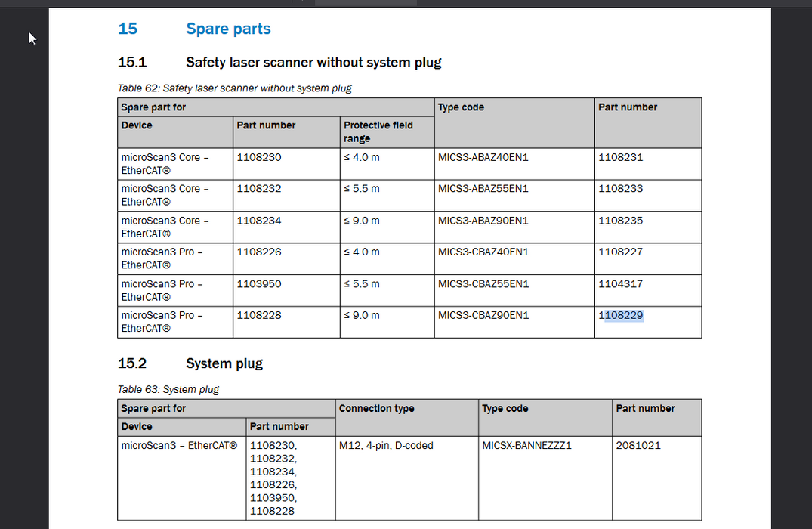
Task: Click the "≤ 4.0 m" range in the MICS3-CBAZ40EN1 row
Action: click(362, 252)
